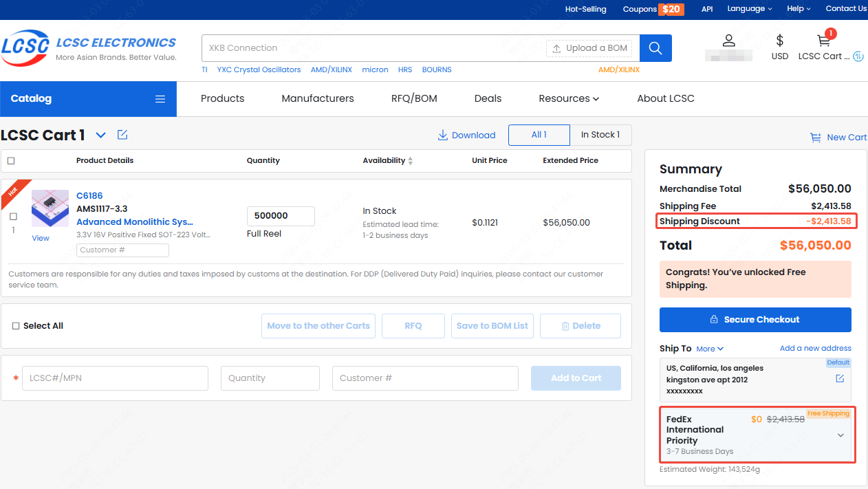Open the user account profile icon
Viewport: 868px width, 489px height.
(x=728, y=41)
